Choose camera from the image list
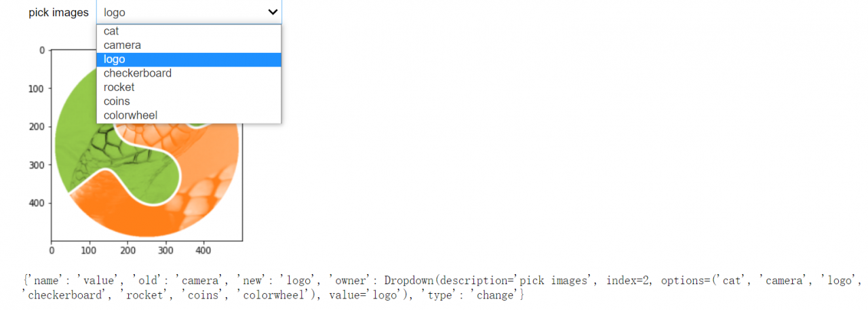Viewport: 868px width, 310px height. 189,45
